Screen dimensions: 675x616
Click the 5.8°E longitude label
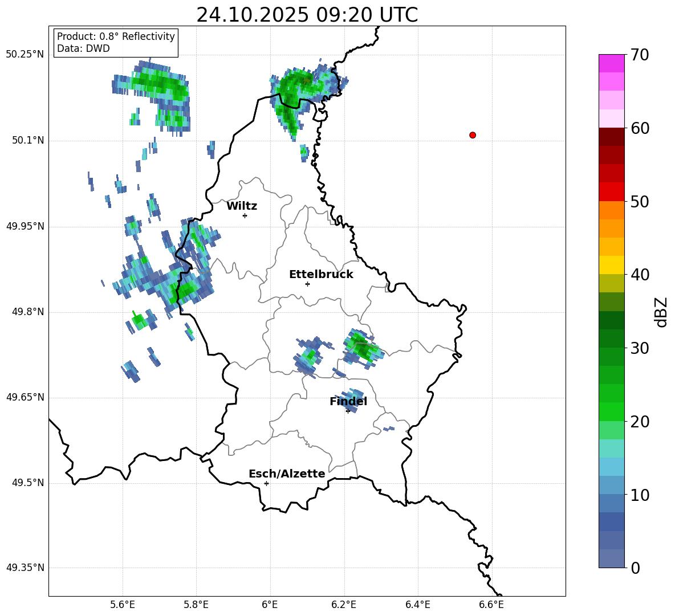pos(196,605)
